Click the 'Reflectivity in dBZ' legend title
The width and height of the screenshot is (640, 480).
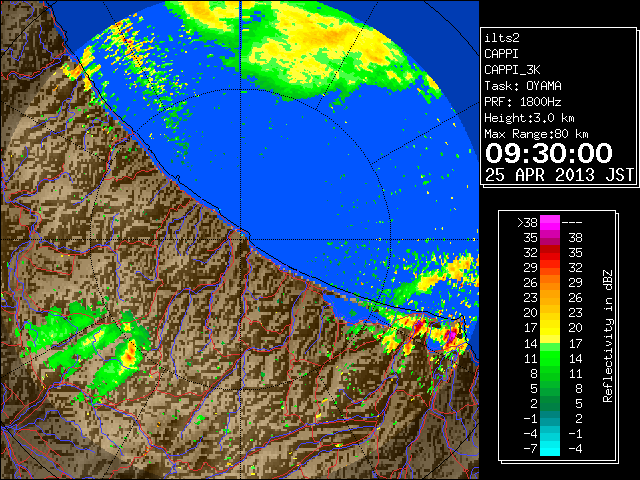pos(608,336)
